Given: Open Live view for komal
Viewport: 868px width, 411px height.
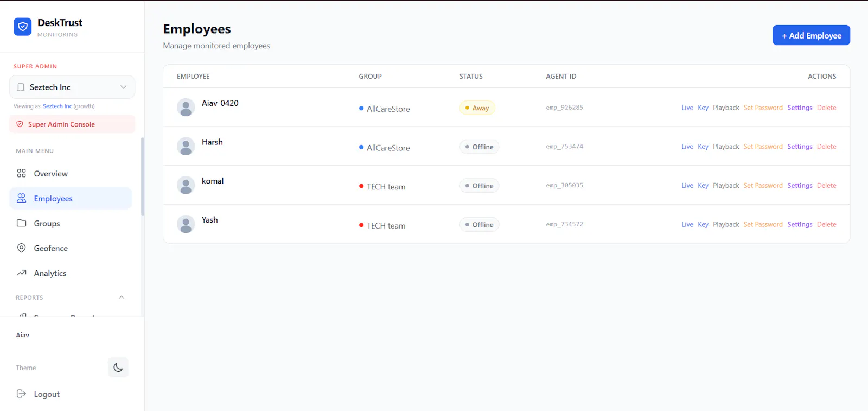Looking at the screenshot, I should (x=687, y=186).
